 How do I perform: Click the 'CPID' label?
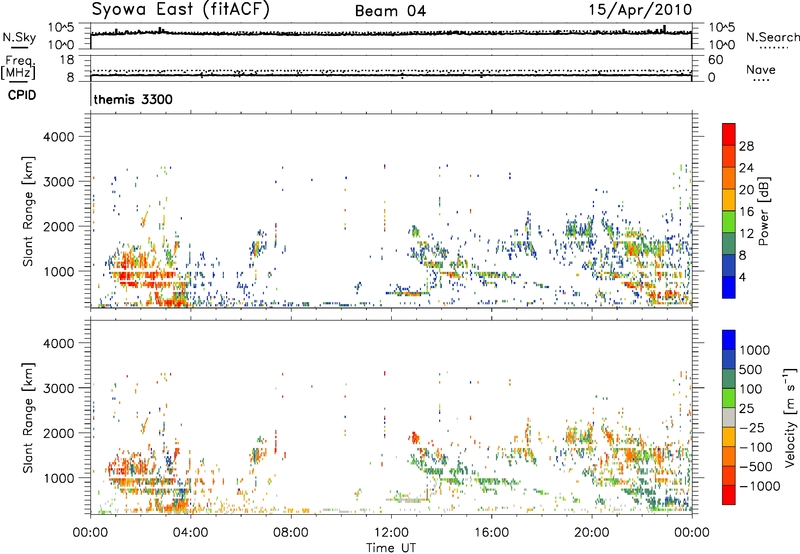[22, 95]
